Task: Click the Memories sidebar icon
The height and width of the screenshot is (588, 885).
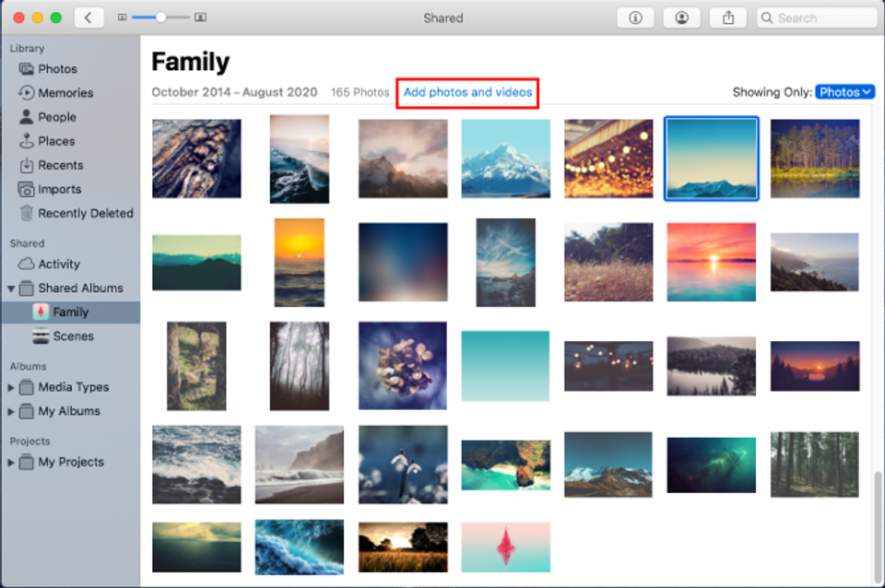Action: point(26,92)
